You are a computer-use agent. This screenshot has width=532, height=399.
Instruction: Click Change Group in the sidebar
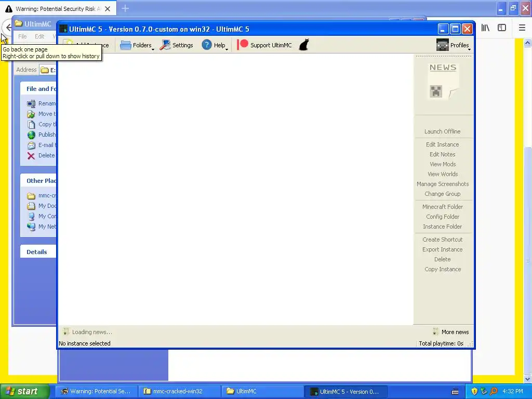coord(443,194)
